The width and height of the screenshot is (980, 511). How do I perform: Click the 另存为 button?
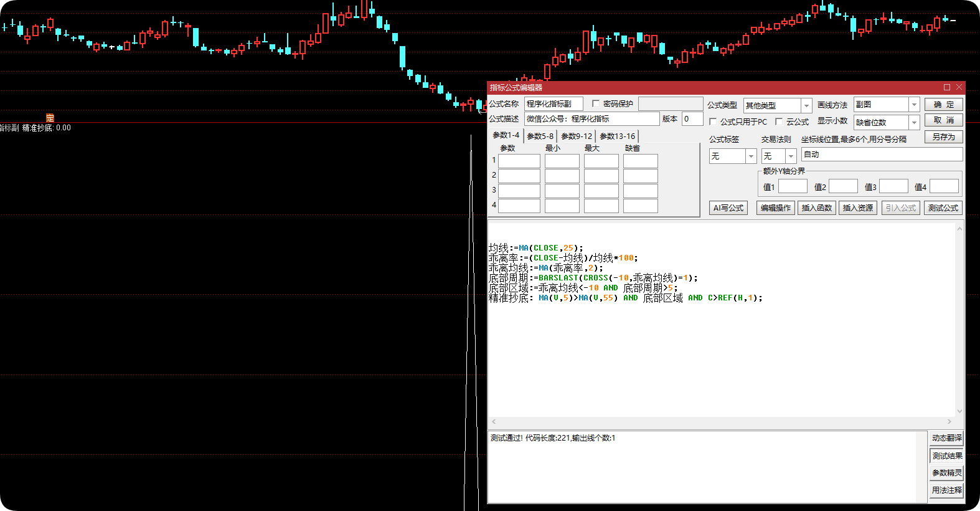click(943, 137)
